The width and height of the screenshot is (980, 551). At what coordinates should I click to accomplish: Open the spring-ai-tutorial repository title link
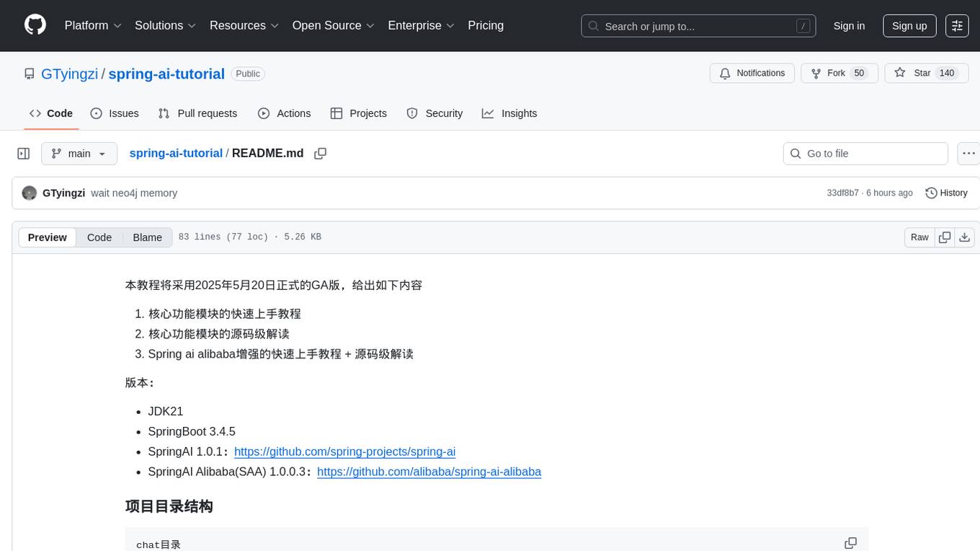coord(166,74)
